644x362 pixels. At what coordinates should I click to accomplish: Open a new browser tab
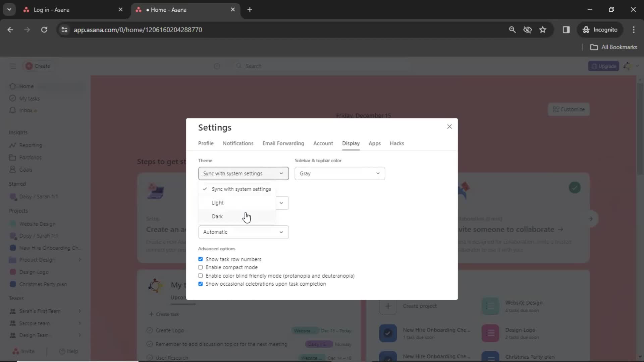coord(250,9)
